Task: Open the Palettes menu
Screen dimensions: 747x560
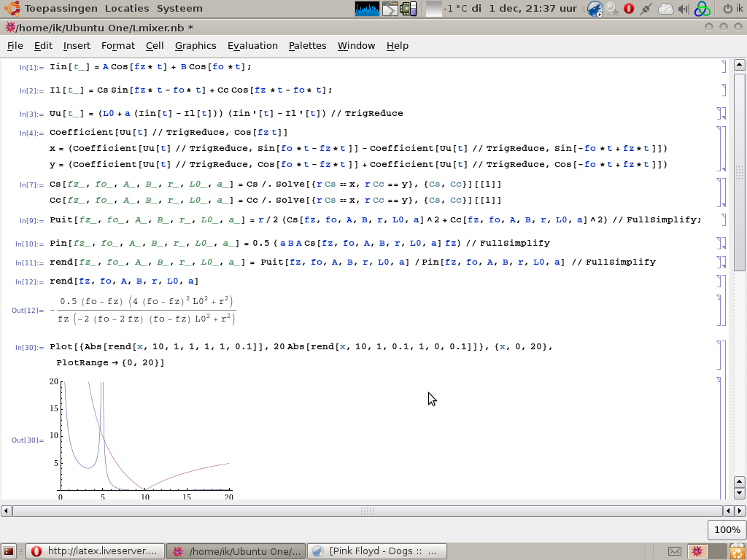Action: (x=307, y=45)
